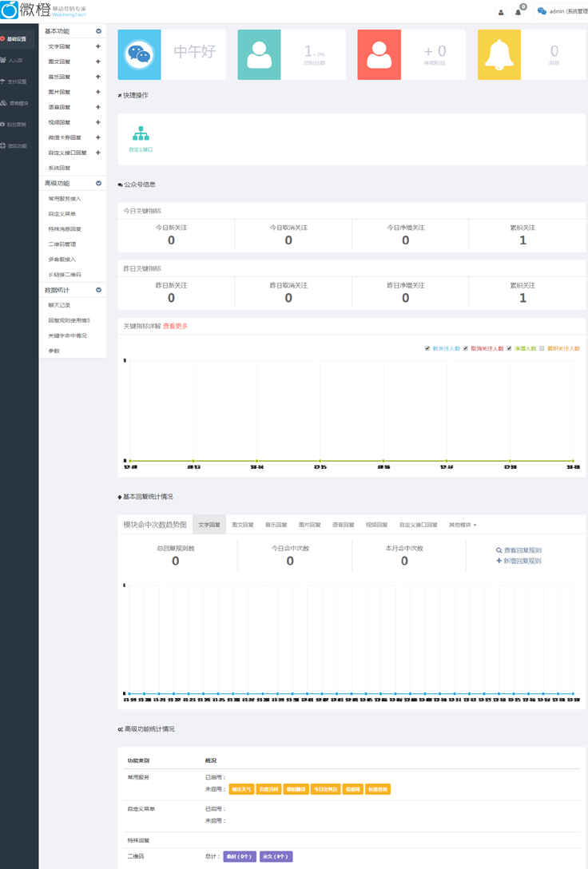Screen dimensions: 588x869
Task: Open the 其他模块 dropdown tab
Action: pyautogui.click(x=463, y=525)
